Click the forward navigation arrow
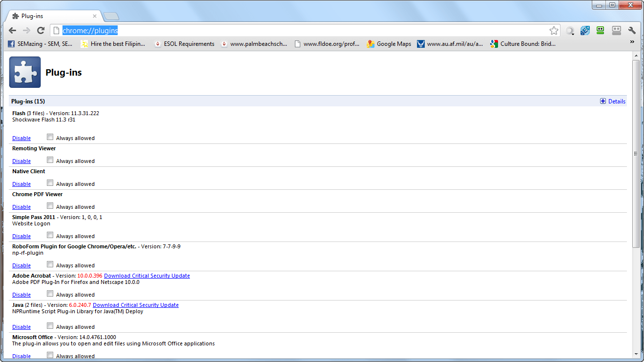This screenshot has width=644, height=362. 27,31
